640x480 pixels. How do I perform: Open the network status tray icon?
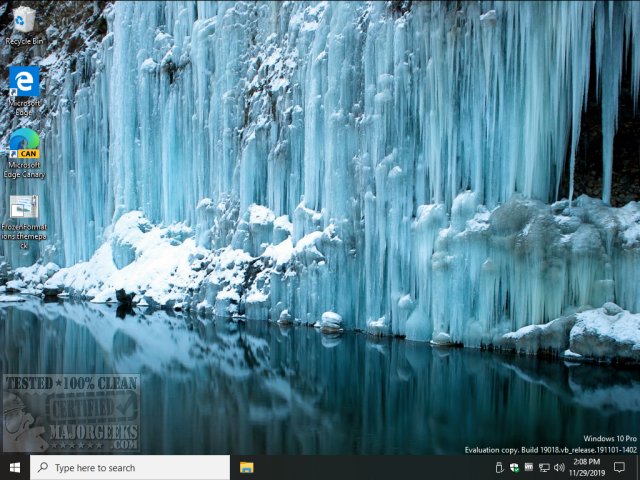coord(544,467)
